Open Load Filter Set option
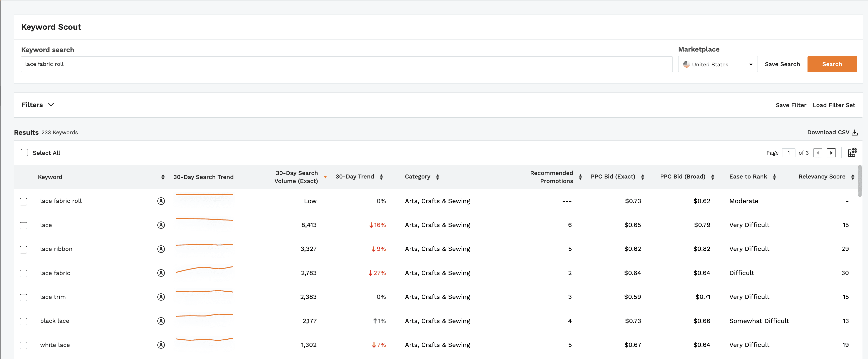The width and height of the screenshot is (868, 359). [x=834, y=105]
